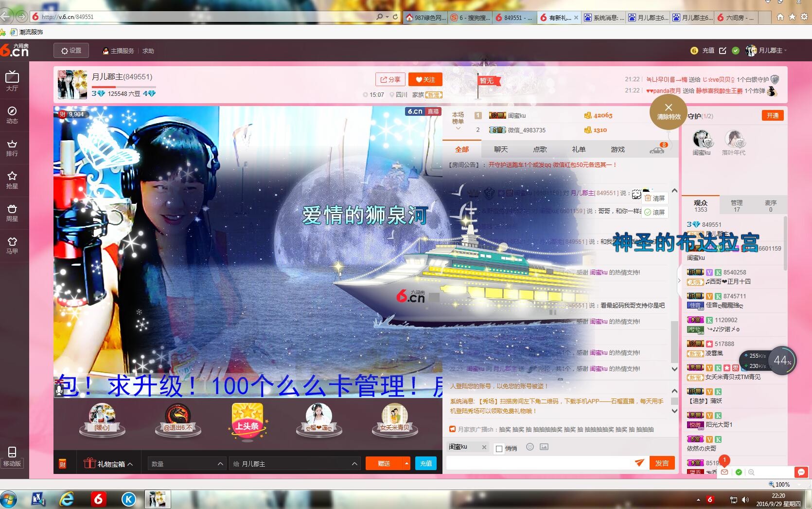Open the 设置 settings button

[71, 51]
